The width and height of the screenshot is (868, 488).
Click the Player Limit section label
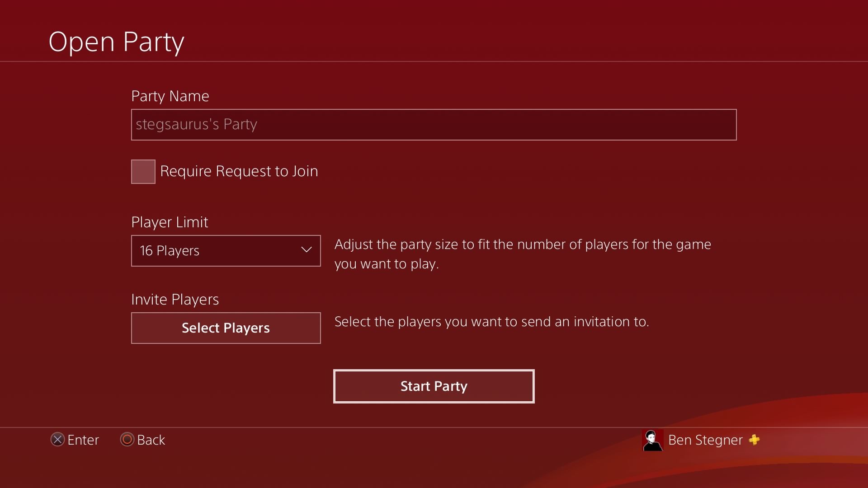click(170, 222)
